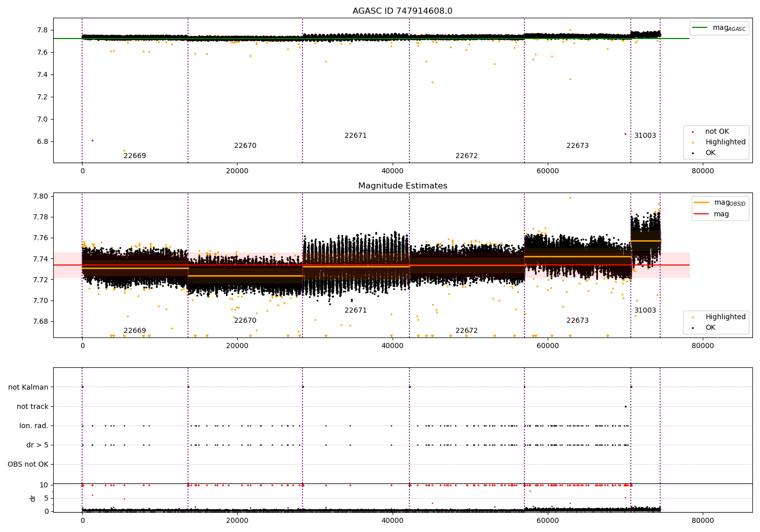Click OBSID label 31003 in Magnitude Estimates plot
The image size is (760, 532).
point(645,311)
